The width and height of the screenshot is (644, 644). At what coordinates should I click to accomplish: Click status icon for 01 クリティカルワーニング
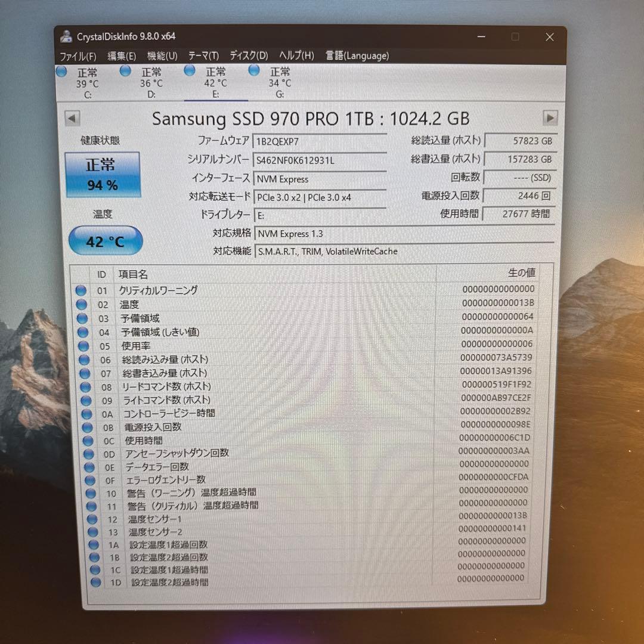[81, 291]
